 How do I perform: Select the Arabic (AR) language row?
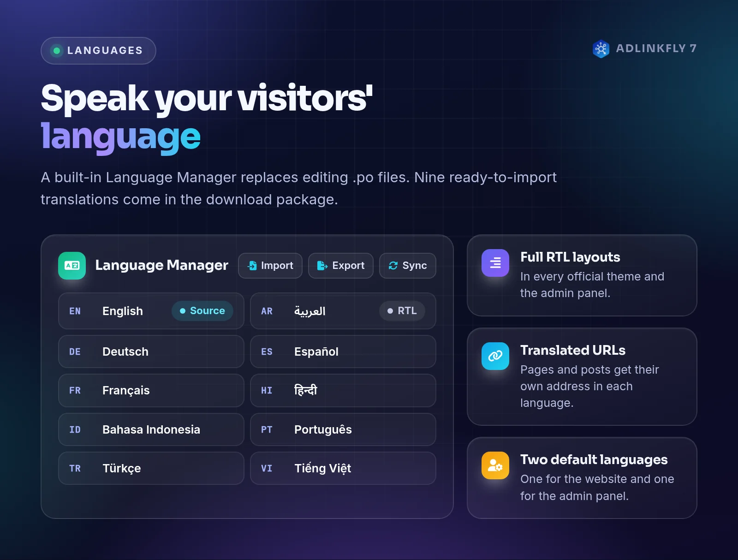(x=343, y=311)
